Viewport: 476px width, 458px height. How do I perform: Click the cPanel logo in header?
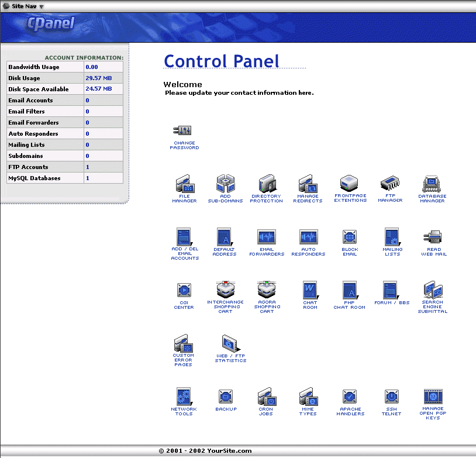pos(51,25)
